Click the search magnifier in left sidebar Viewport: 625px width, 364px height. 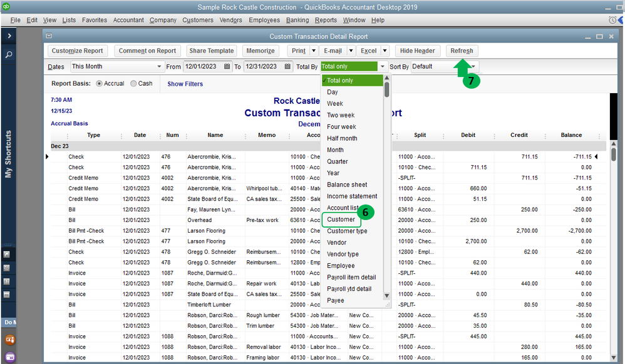point(9,55)
